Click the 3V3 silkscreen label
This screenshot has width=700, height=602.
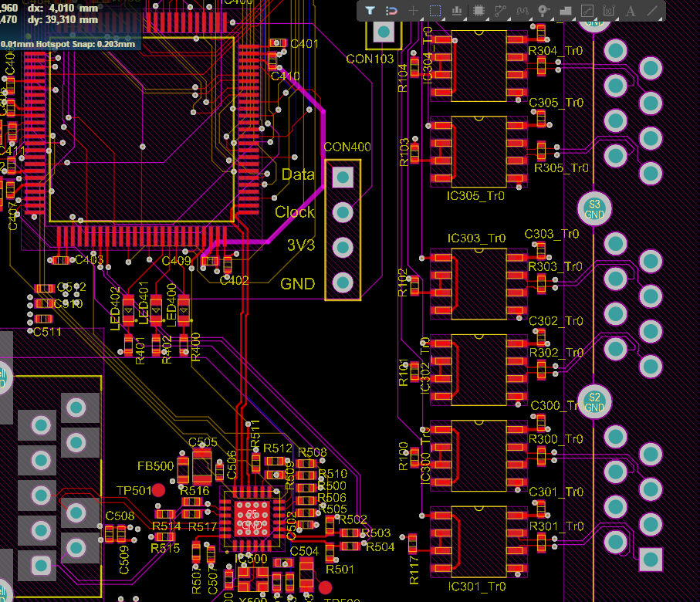tap(301, 245)
